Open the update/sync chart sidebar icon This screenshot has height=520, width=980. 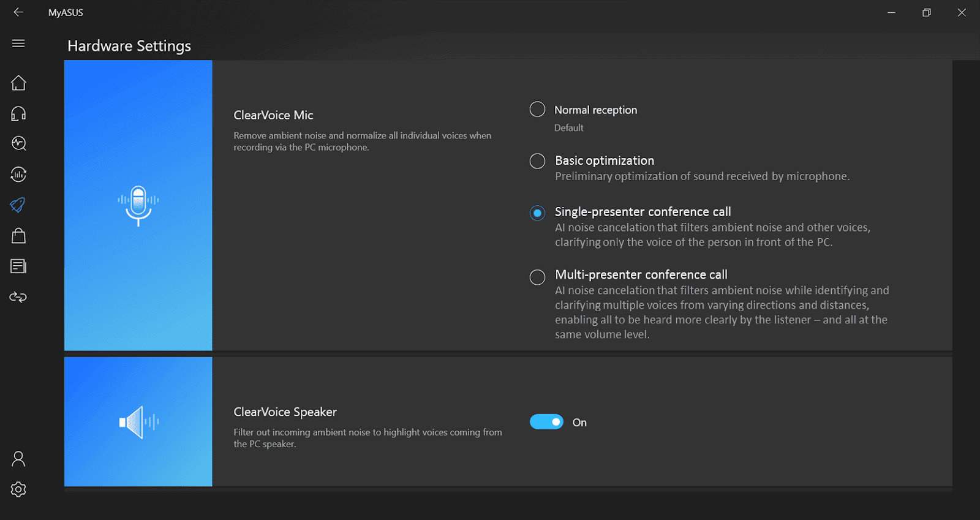(18, 175)
